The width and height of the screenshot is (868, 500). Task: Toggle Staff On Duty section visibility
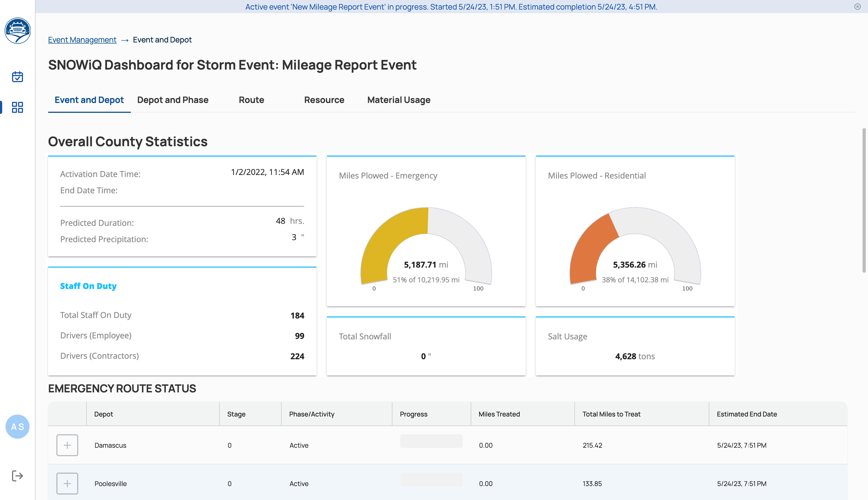pos(88,285)
